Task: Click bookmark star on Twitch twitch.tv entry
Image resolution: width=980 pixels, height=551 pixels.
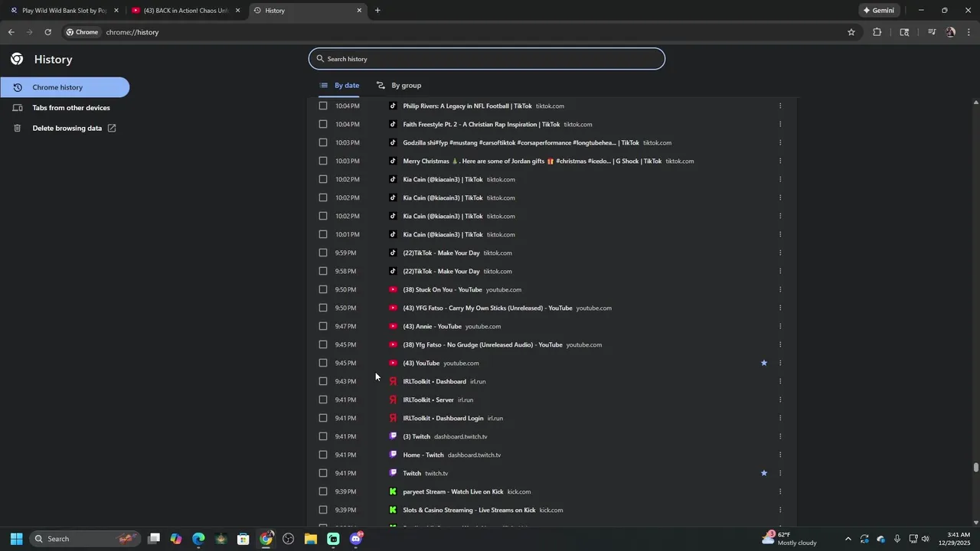Action: (x=764, y=474)
